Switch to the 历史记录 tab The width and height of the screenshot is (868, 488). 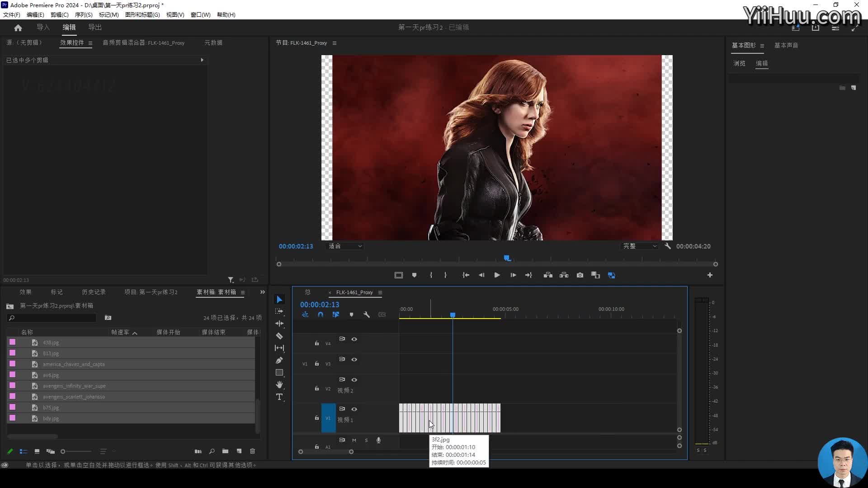click(94, 292)
